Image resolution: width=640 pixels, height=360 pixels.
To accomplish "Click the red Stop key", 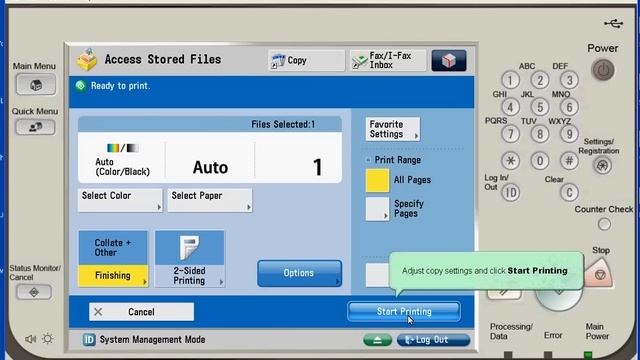I will (x=600, y=274).
